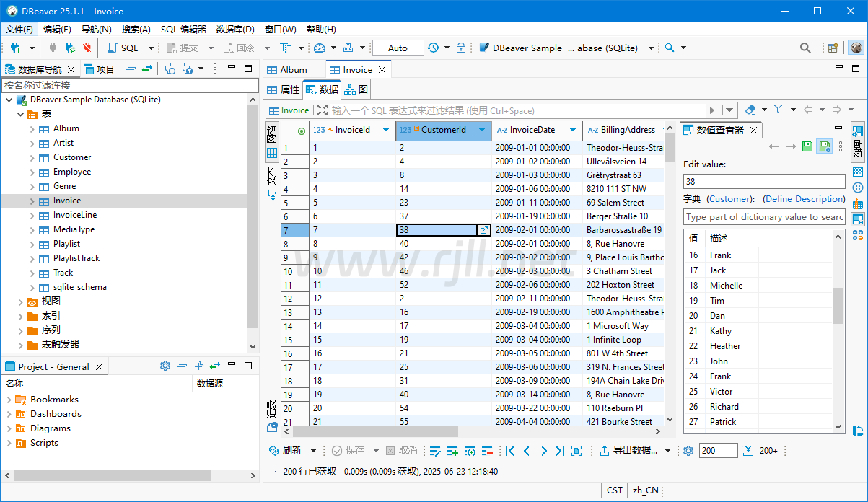868x502 pixels.
Task: Click the add row icon in the bottom toolbar
Action: [452, 451]
